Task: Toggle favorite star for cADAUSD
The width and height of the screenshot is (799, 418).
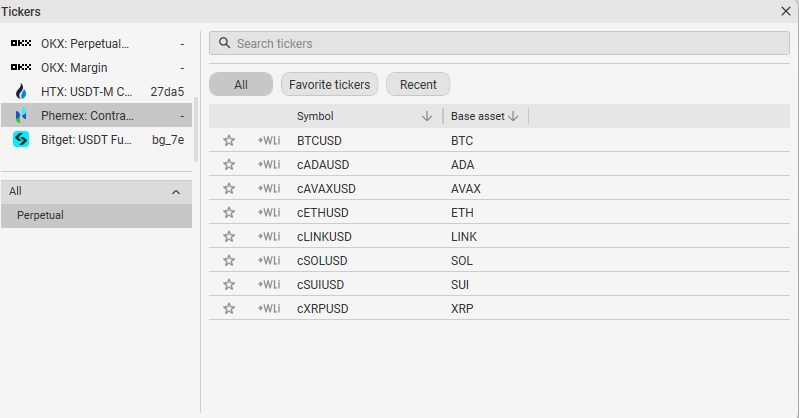Action: tap(229, 165)
